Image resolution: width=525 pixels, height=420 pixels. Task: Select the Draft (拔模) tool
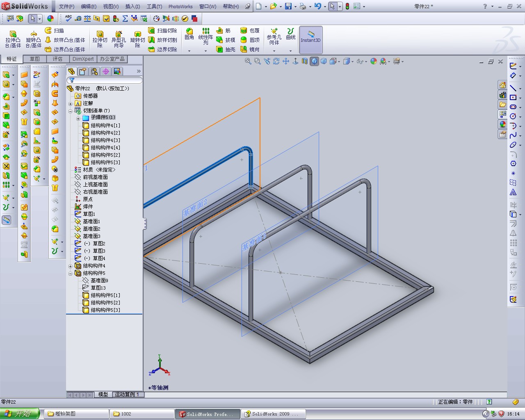[226, 40]
